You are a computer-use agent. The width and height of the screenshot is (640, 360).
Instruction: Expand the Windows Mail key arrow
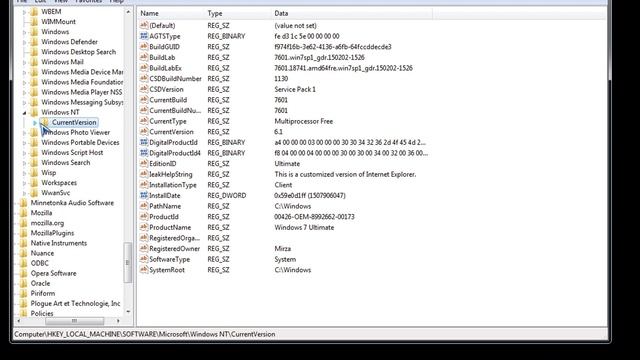24,62
